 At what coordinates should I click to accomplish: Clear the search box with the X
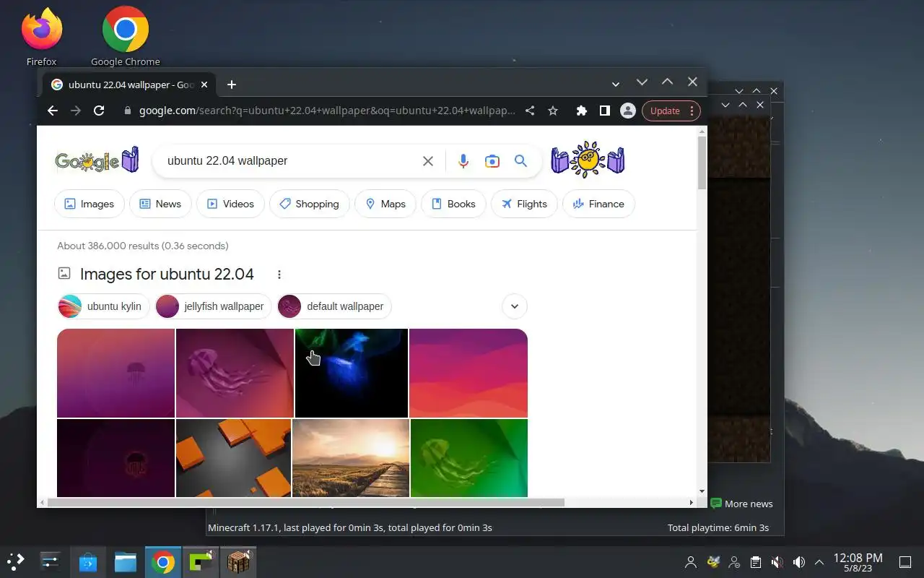point(428,161)
